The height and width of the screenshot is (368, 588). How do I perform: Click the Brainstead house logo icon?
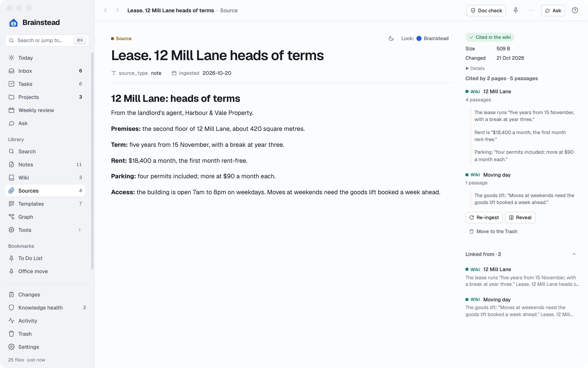[x=13, y=23]
